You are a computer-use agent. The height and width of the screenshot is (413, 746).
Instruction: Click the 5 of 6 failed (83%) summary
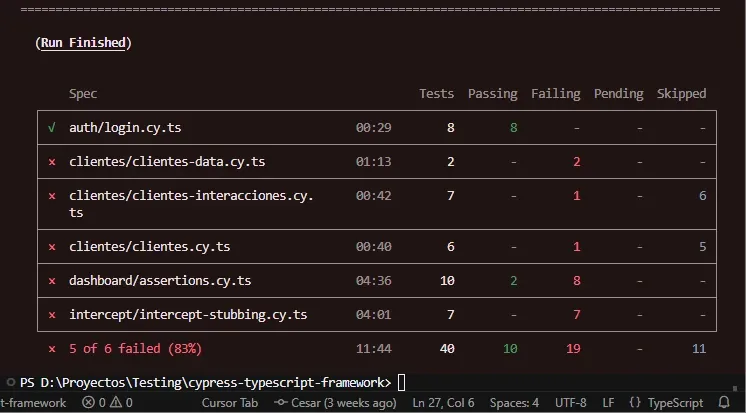pos(136,349)
